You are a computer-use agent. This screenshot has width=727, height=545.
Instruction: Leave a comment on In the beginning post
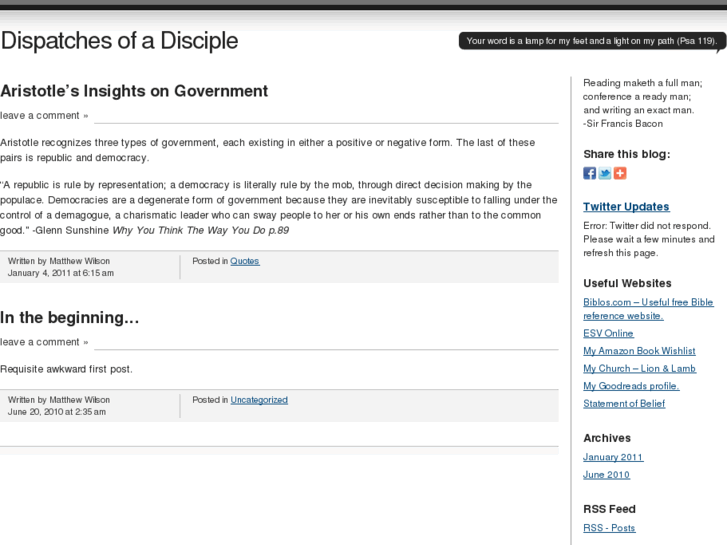coord(44,342)
